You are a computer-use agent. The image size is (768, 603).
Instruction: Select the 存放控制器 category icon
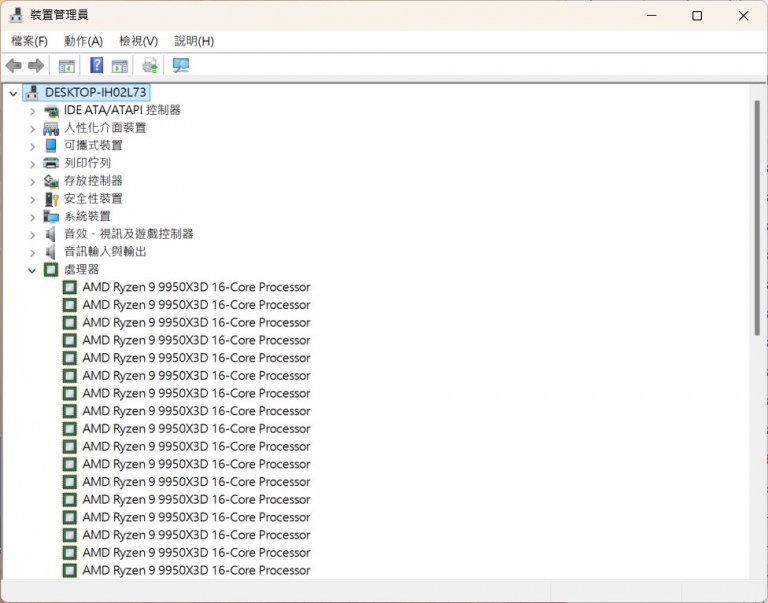(x=51, y=181)
